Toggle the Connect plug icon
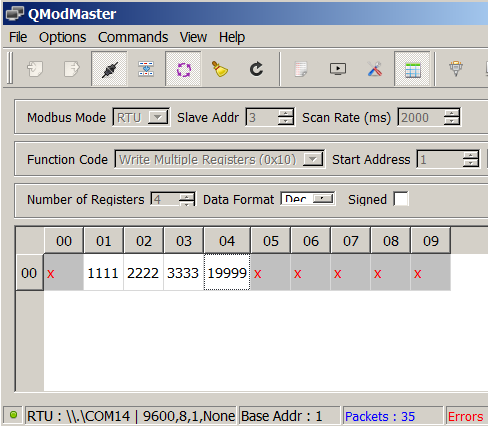The width and height of the screenshot is (488, 426). pyautogui.click(x=109, y=69)
